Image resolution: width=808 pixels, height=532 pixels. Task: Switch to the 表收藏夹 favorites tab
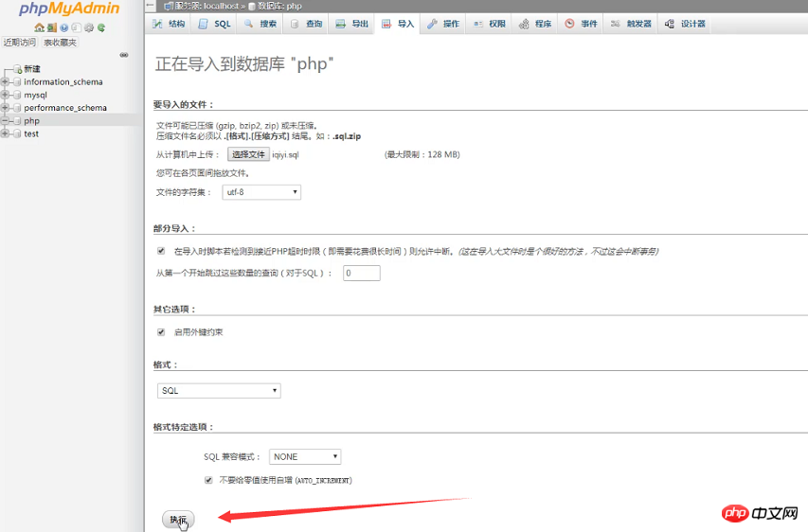60,43
